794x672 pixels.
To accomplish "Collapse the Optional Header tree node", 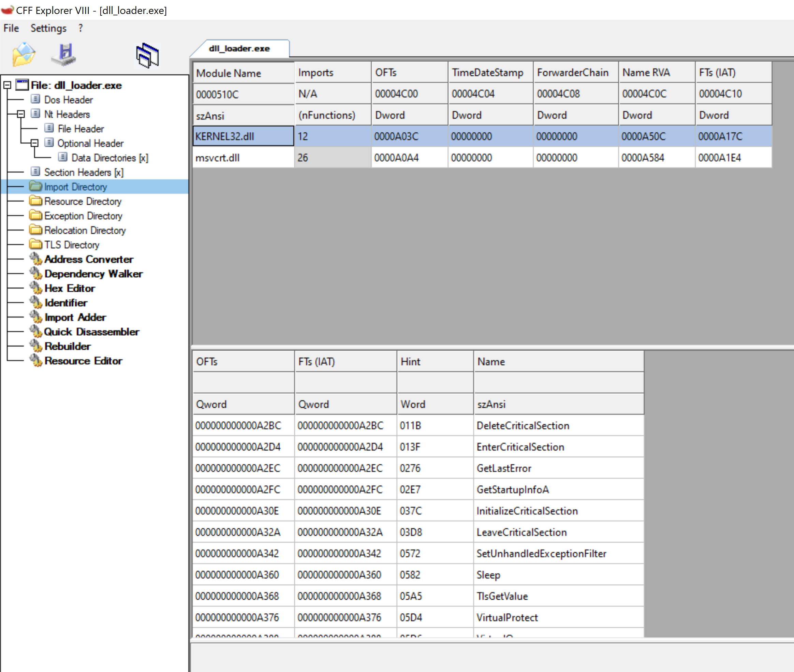I will (x=35, y=143).
